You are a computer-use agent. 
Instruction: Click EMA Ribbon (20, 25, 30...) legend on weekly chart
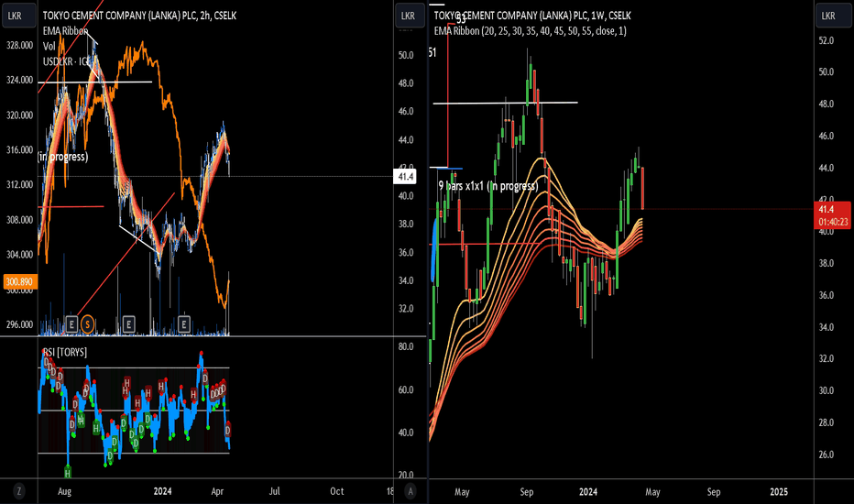tap(530, 31)
